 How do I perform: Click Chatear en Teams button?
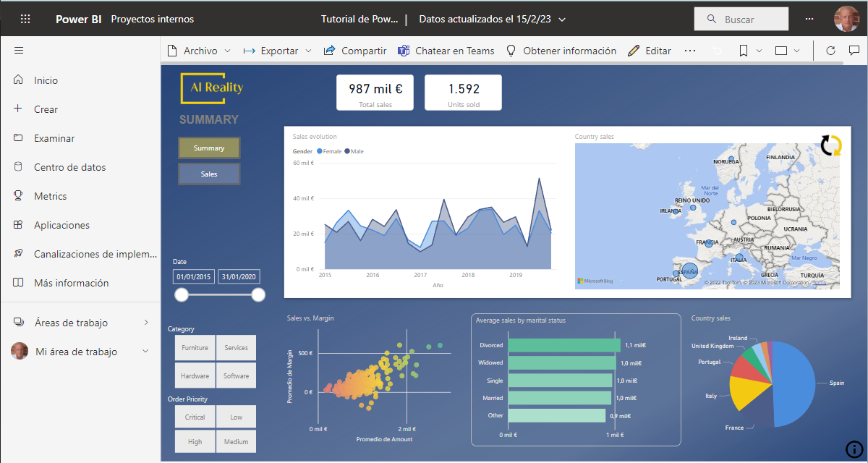(446, 51)
